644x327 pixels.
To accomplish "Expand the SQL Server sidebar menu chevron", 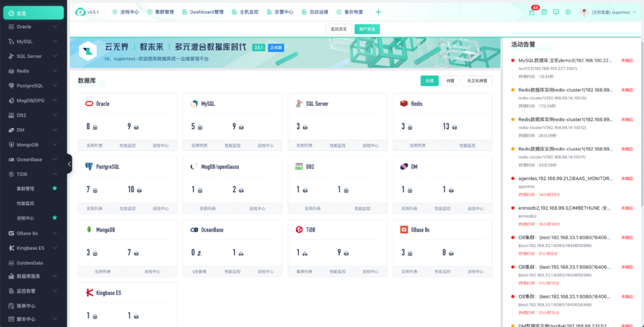I will click(x=55, y=56).
